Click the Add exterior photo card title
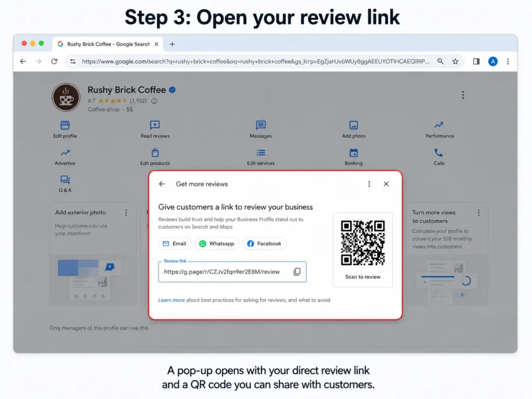This screenshot has height=399, width=532. pos(81,212)
